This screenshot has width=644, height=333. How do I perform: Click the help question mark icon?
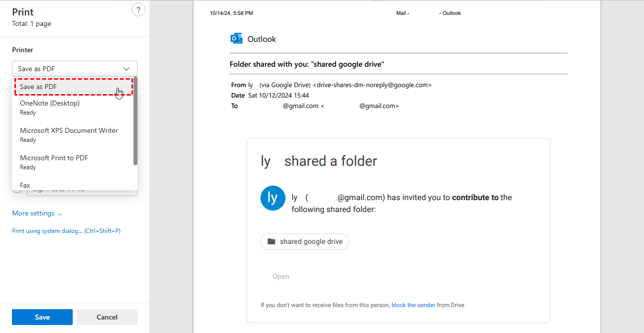138,10
